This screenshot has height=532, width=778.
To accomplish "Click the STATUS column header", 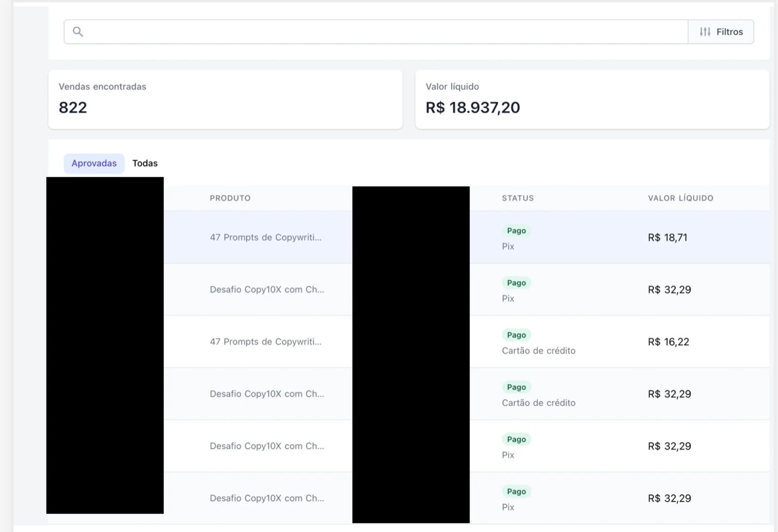I will (518, 198).
